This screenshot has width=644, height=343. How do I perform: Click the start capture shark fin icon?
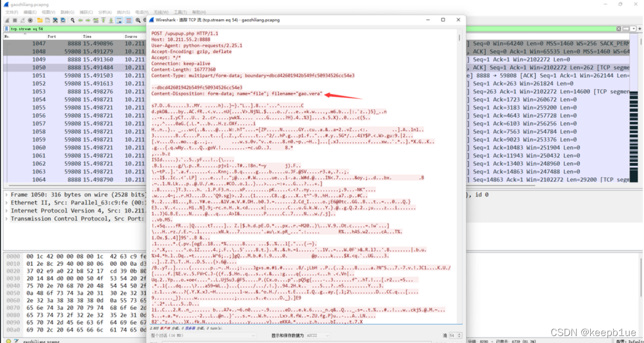coord(7,20)
